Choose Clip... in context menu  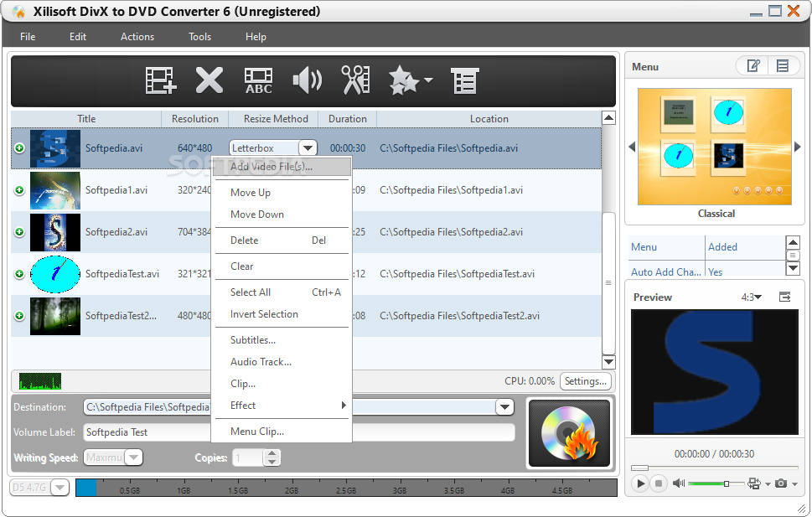pyautogui.click(x=282, y=383)
